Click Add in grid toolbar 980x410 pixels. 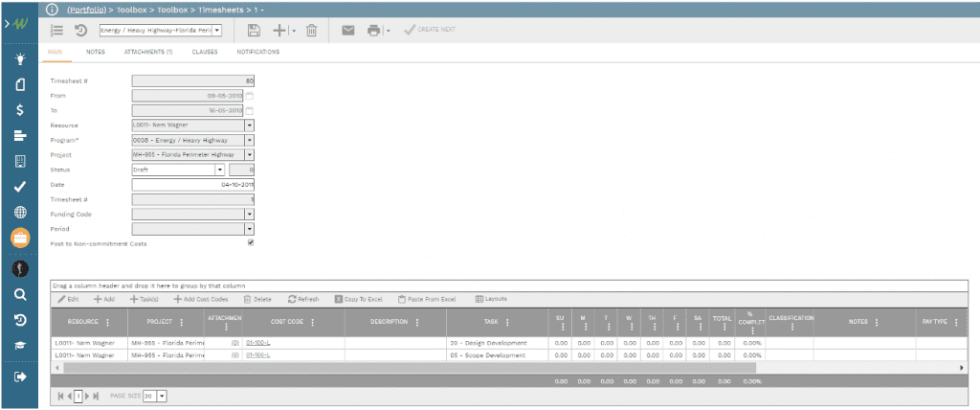[103, 299]
